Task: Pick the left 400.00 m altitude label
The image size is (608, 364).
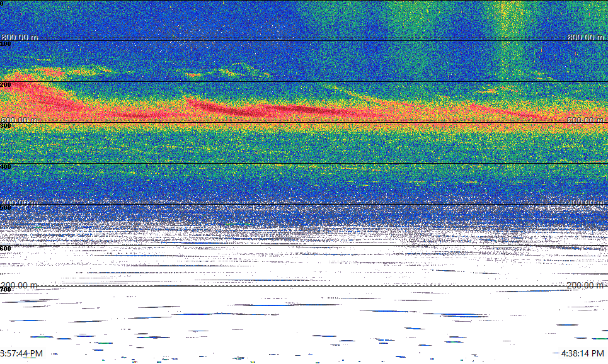Action: click(20, 202)
